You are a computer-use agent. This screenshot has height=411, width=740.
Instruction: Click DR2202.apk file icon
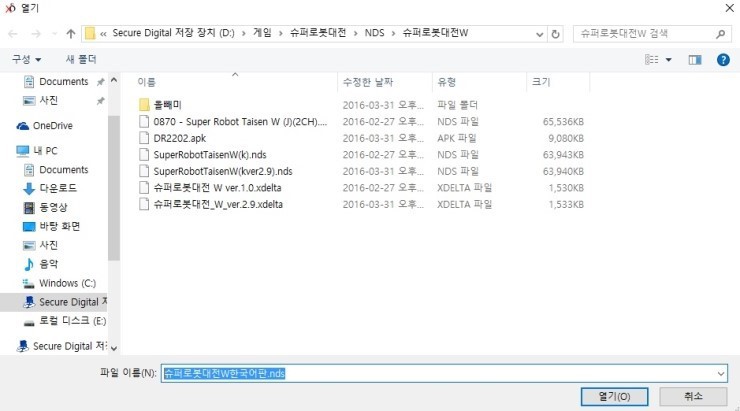tap(144, 138)
